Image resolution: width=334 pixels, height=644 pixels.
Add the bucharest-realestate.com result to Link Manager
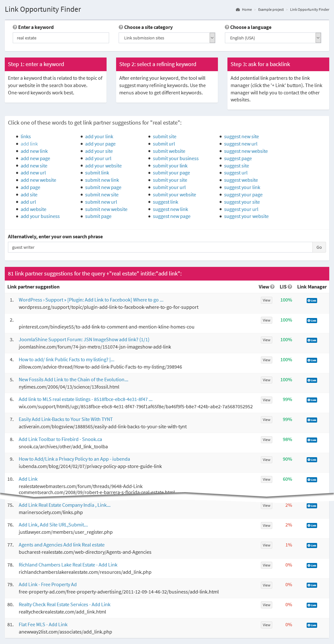pyautogui.click(x=312, y=546)
